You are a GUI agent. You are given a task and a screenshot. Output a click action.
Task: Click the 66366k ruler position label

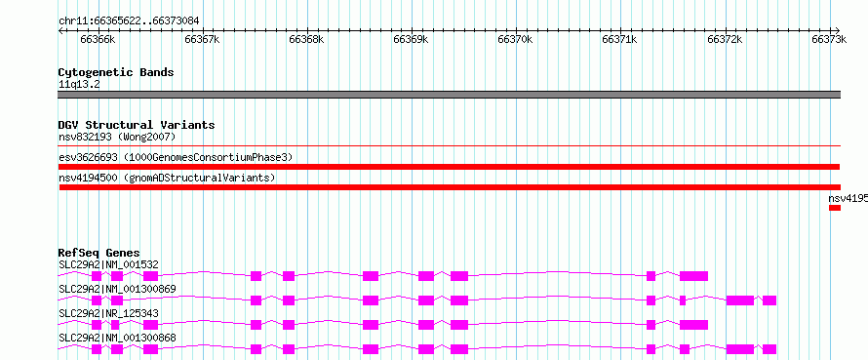tap(98, 39)
